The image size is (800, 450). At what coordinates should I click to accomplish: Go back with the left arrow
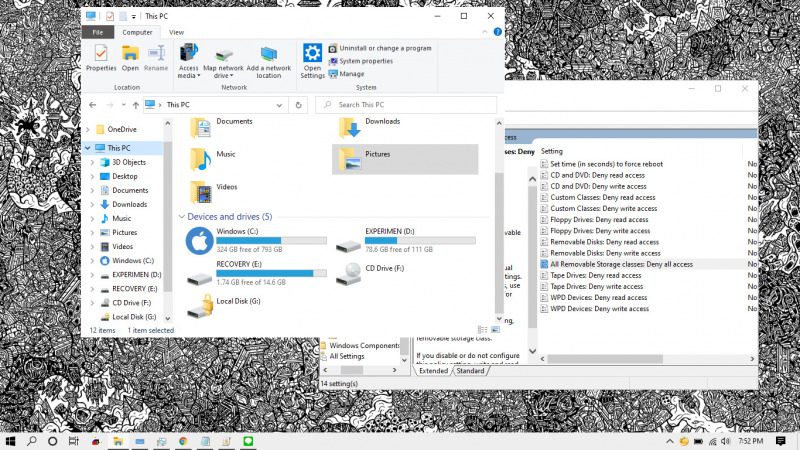point(92,105)
